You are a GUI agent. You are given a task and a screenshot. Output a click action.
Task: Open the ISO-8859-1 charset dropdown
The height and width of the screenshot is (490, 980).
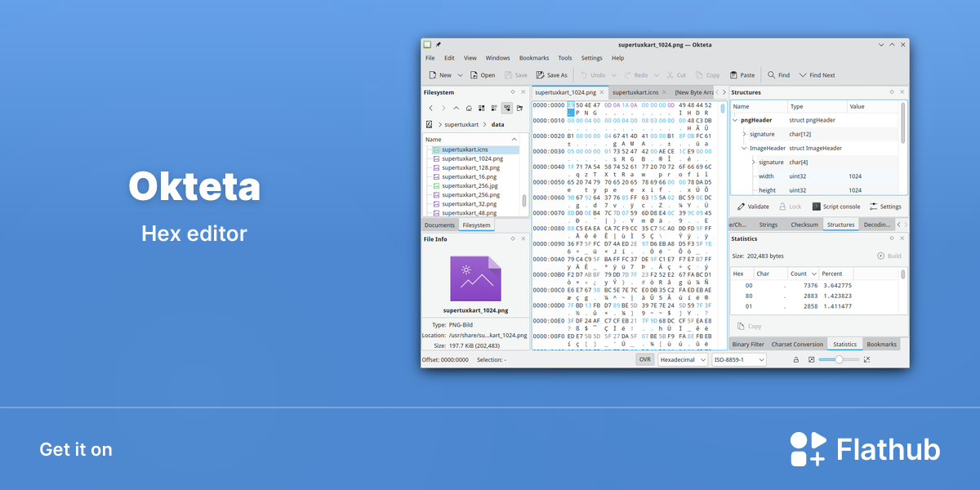(x=739, y=359)
